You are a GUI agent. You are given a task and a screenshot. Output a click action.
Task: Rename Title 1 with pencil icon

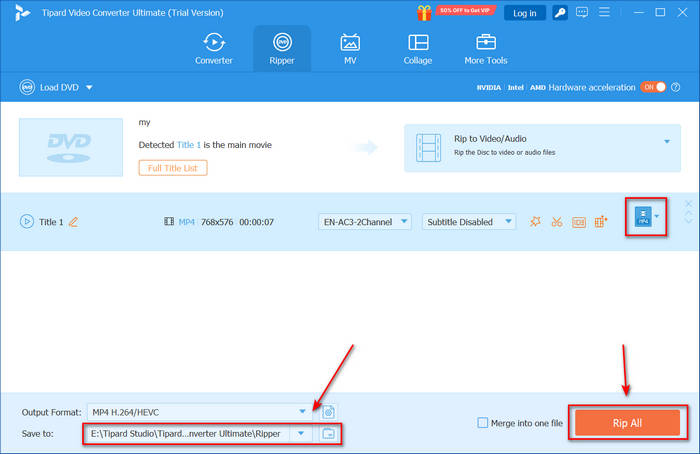74,222
